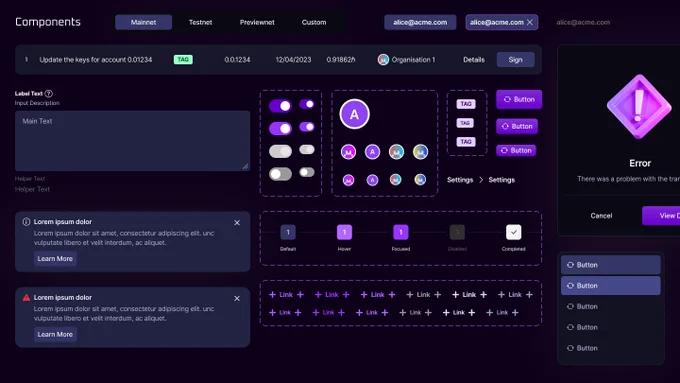Click the smallest lavender TAG in the middle
Image resolution: width=680 pixels, height=383 pixels.
click(465, 123)
